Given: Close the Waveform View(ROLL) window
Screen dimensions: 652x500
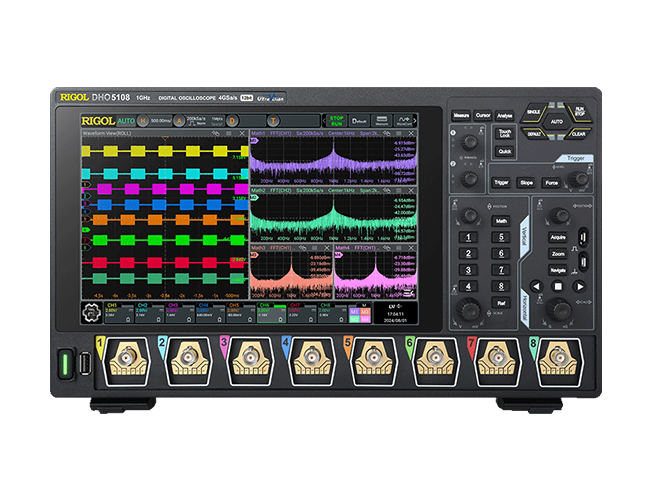Looking at the screenshot, I should tap(242, 133).
